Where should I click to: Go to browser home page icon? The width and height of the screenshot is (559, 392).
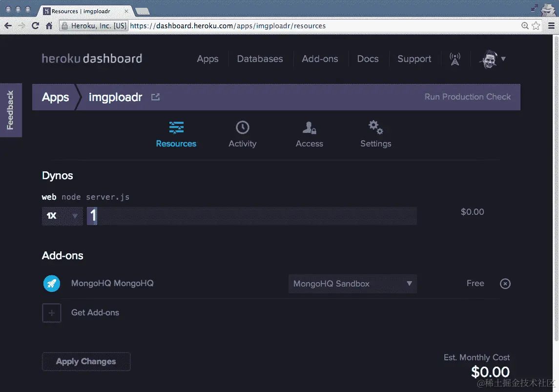click(49, 26)
